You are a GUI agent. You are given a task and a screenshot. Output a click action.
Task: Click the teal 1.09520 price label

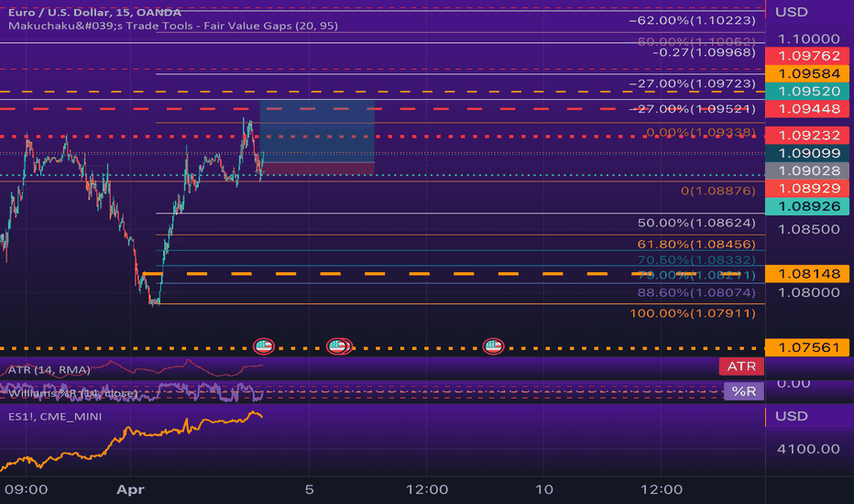coord(807,91)
